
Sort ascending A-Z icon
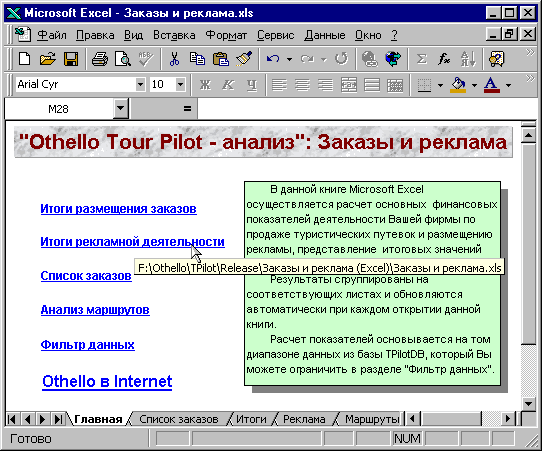tap(468, 59)
